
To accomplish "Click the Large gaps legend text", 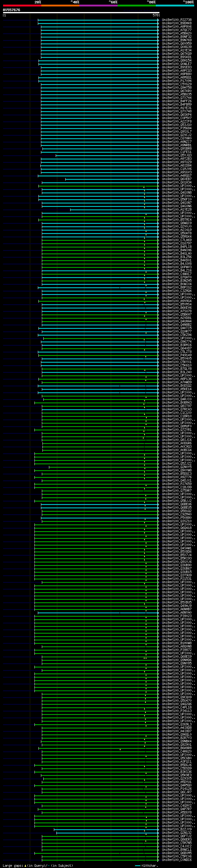I will pyautogui.click(x=38, y=865).
